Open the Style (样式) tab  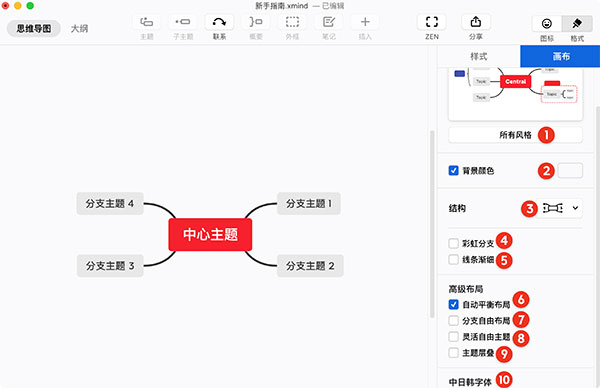pyautogui.click(x=479, y=56)
